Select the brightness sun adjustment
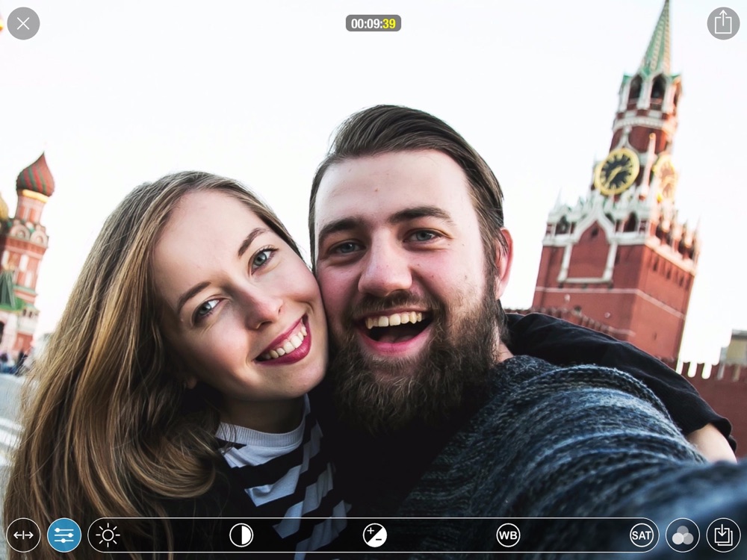 coord(108,535)
